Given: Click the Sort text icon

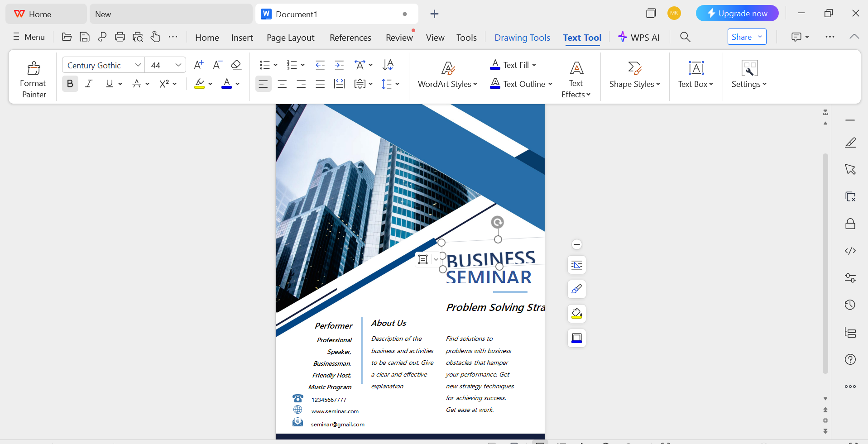Looking at the screenshot, I should tap(387, 65).
